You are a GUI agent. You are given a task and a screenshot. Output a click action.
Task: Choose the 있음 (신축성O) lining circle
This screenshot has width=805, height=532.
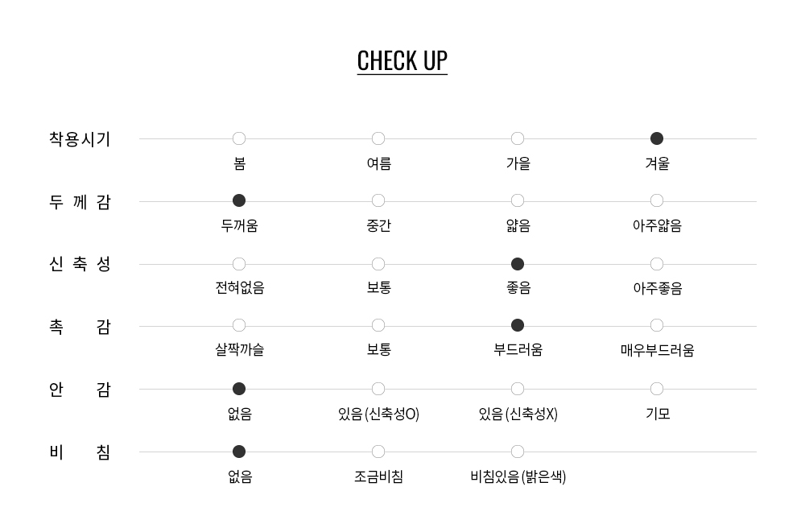point(378,389)
